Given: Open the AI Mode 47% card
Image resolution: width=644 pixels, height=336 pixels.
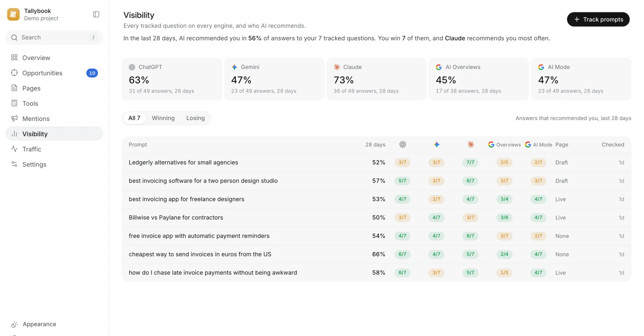Looking at the screenshot, I should [581, 79].
